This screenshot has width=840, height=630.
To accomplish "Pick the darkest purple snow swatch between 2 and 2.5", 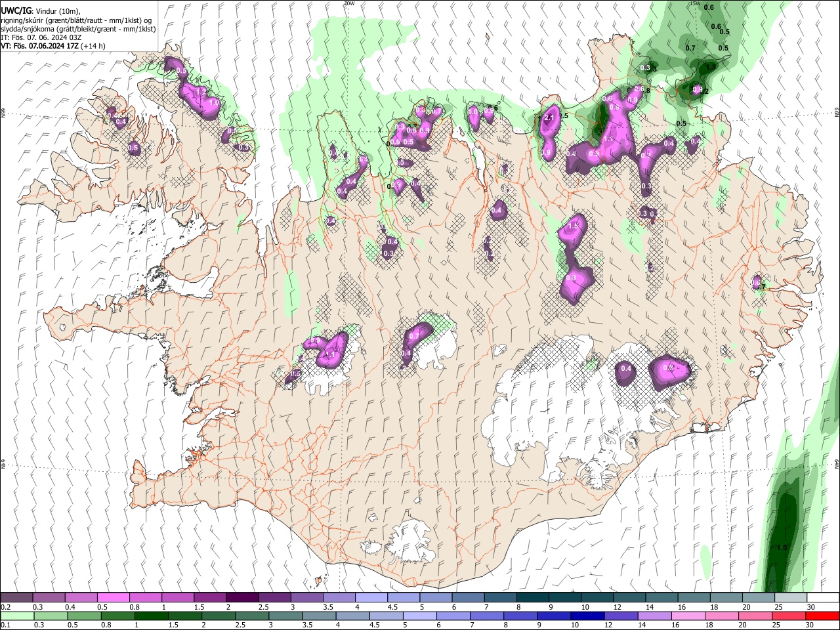I will tap(242, 597).
